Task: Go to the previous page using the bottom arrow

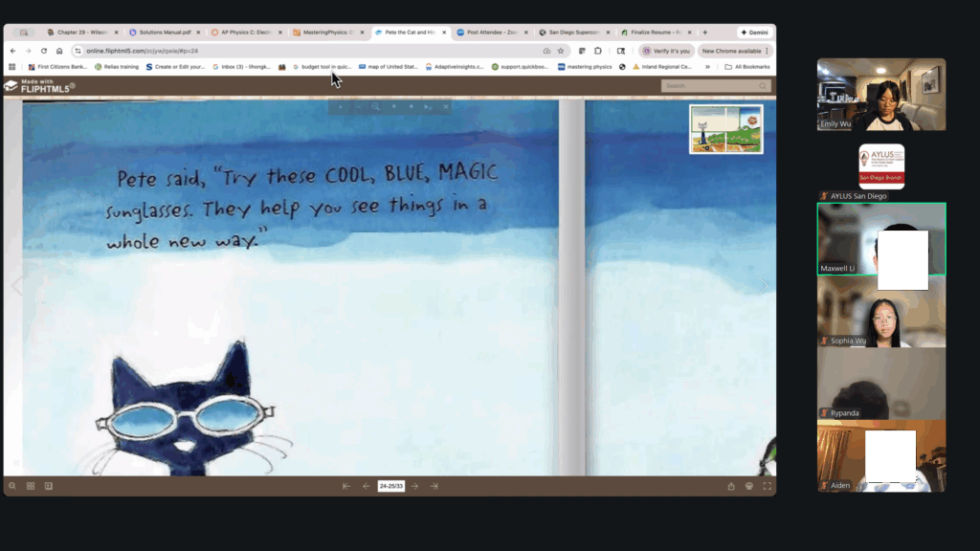Action: [366, 486]
